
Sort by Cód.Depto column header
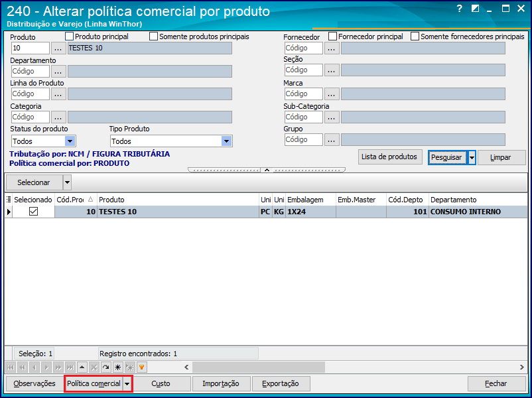407,200
